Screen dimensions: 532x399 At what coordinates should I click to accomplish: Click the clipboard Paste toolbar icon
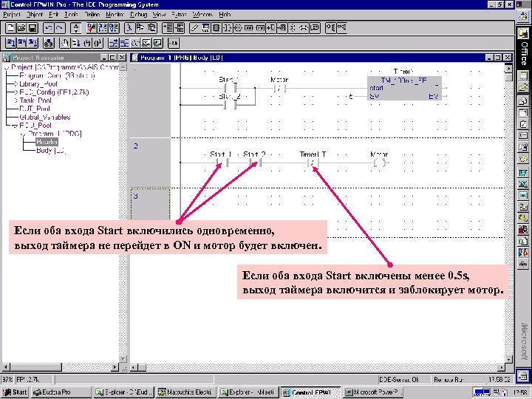[x=151, y=28]
